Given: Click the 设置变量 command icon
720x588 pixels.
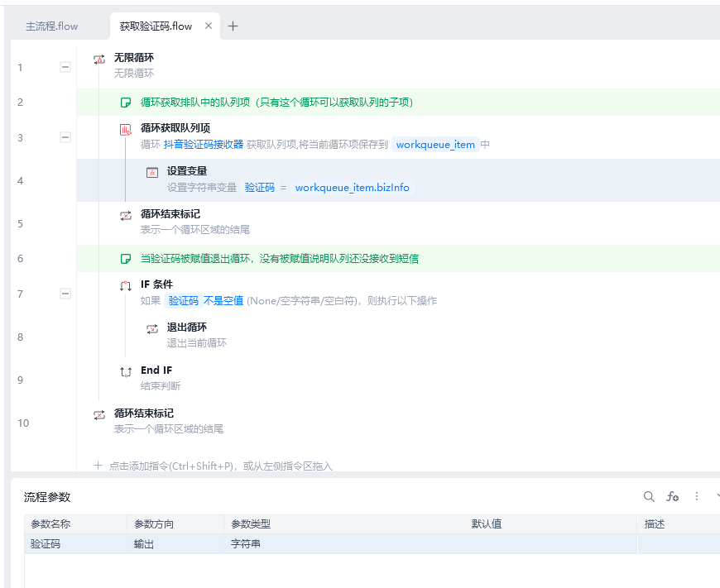Looking at the screenshot, I should [x=152, y=172].
